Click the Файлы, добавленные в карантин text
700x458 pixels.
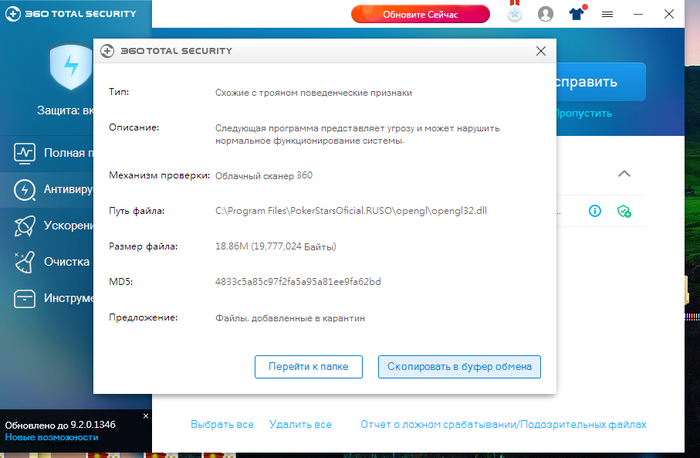[290, 318]
